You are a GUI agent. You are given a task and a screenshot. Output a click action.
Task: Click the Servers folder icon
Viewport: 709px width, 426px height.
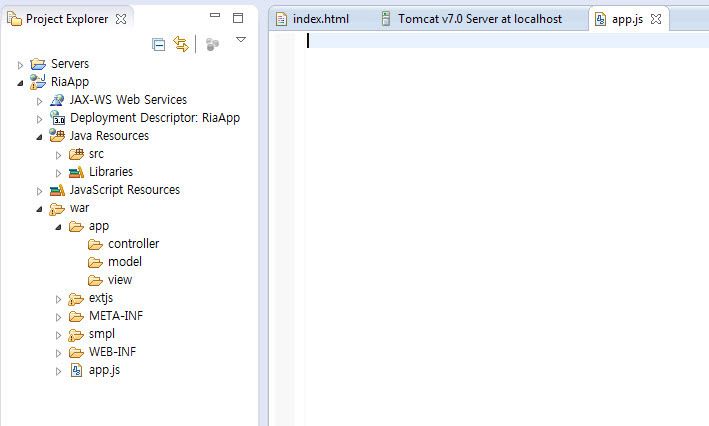coord(38,64)
